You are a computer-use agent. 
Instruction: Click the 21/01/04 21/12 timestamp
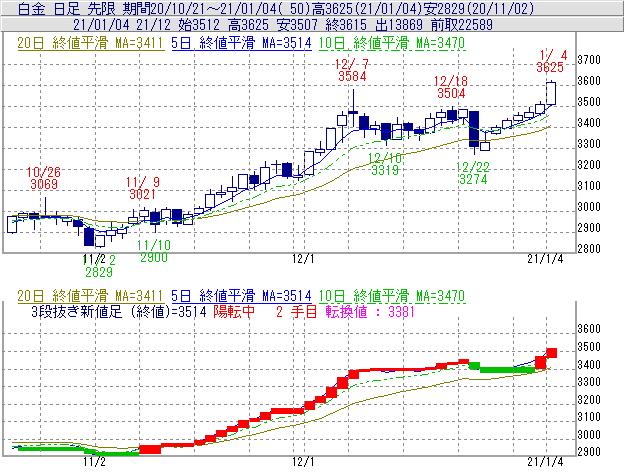click(x=121, y=25)
